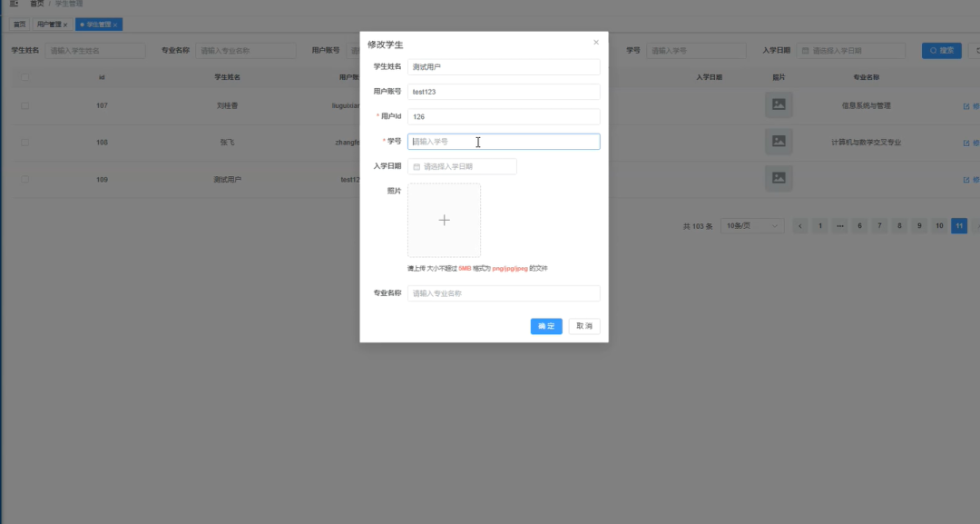980x524 pixels.
Task: Open photo placeholder for row 109
Action: [779, 179]
